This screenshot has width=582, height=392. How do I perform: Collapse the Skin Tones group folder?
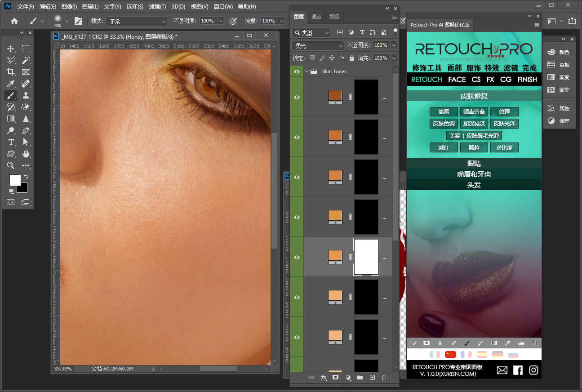[307, 71]
